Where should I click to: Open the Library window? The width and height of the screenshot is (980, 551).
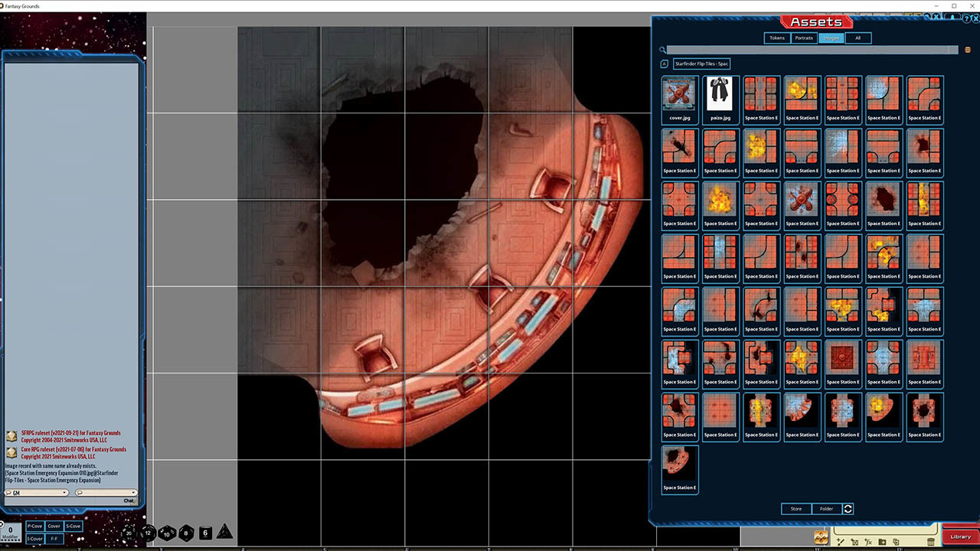click(959, 536)
